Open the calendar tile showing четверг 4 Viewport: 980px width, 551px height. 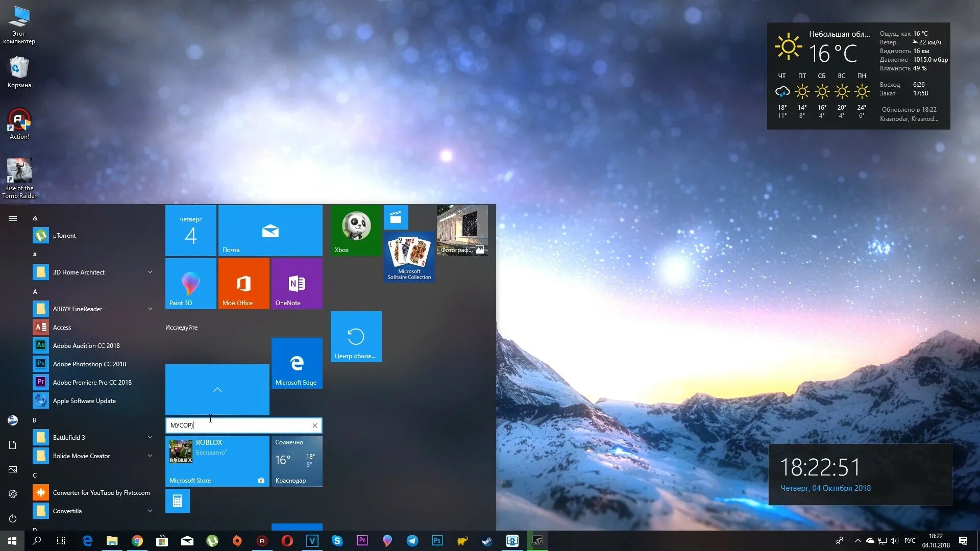[x=191, y=231]
